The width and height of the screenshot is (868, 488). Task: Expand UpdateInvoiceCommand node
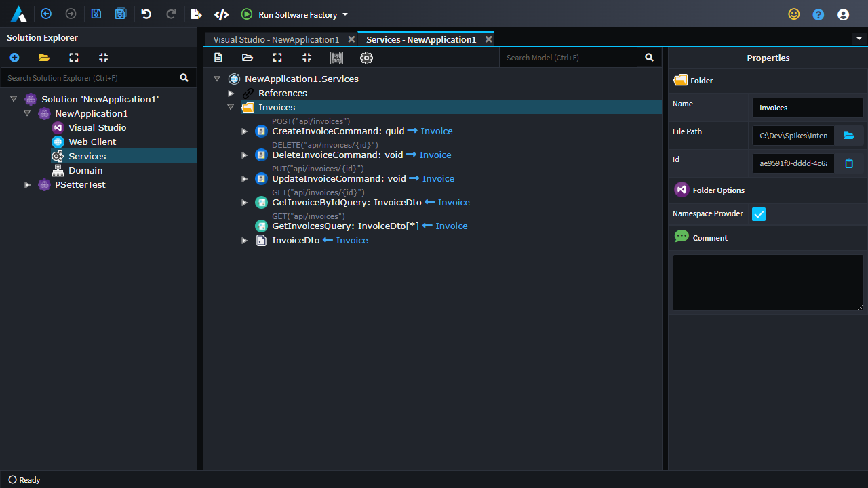244,178
